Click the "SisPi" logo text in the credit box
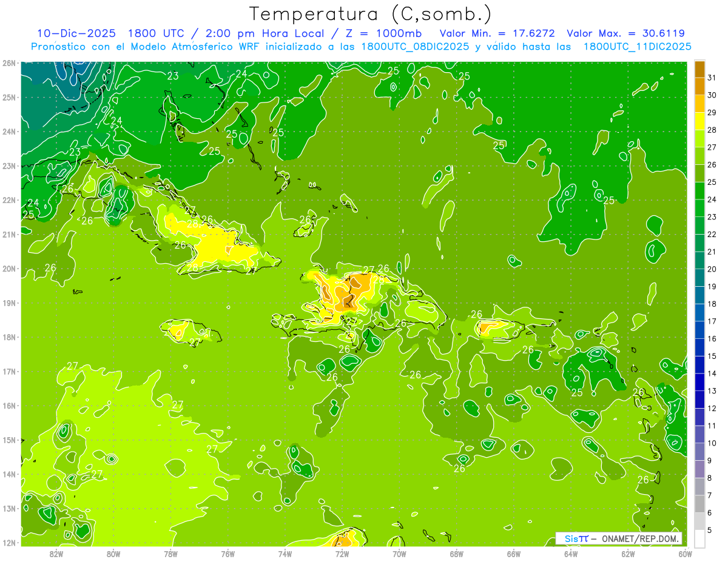This screenshot has width=728, height=562. point(576,538)
